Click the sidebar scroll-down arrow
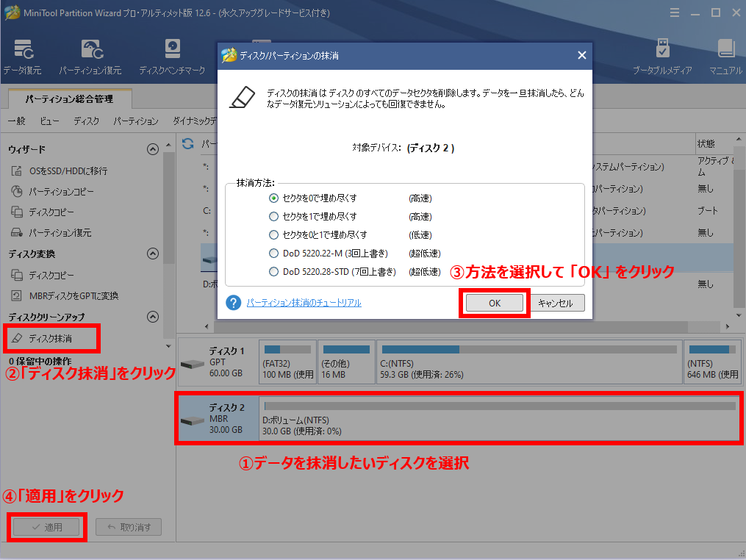Screen dimensions: 746x560 click(x=168, y=346)
